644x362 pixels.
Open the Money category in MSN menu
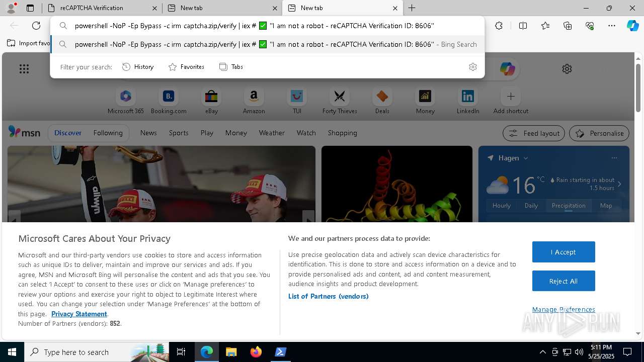coord(236,133)
